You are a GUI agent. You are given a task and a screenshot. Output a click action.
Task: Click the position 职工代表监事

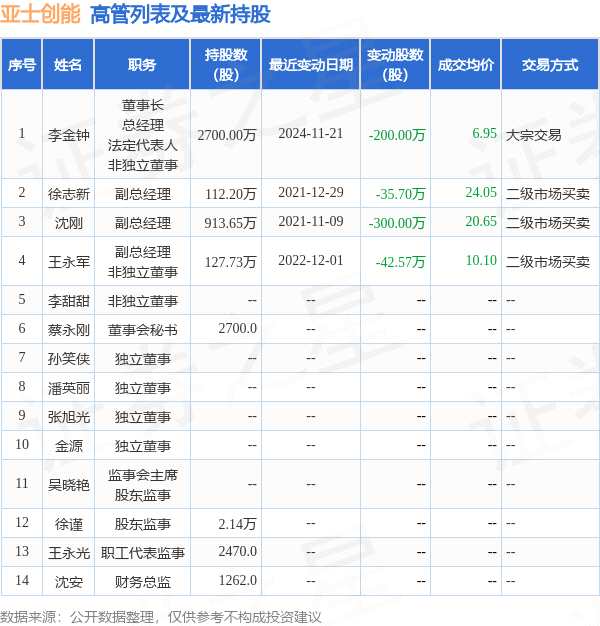pos(143,553)
